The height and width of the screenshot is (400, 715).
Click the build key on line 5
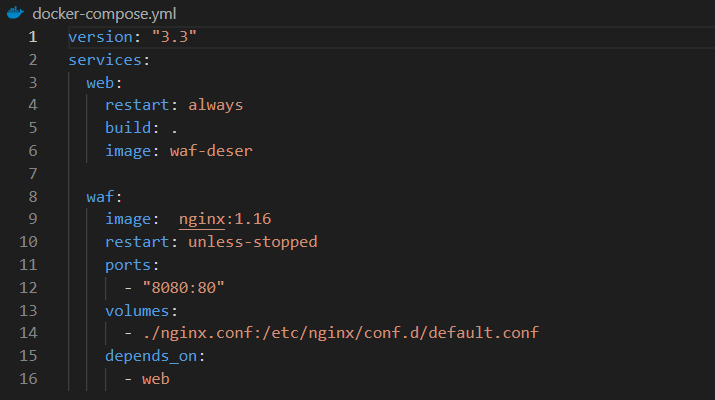pyautogui.click(x=127, y=128)
